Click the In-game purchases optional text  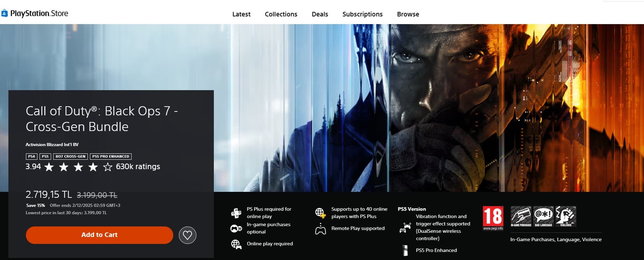268,228
